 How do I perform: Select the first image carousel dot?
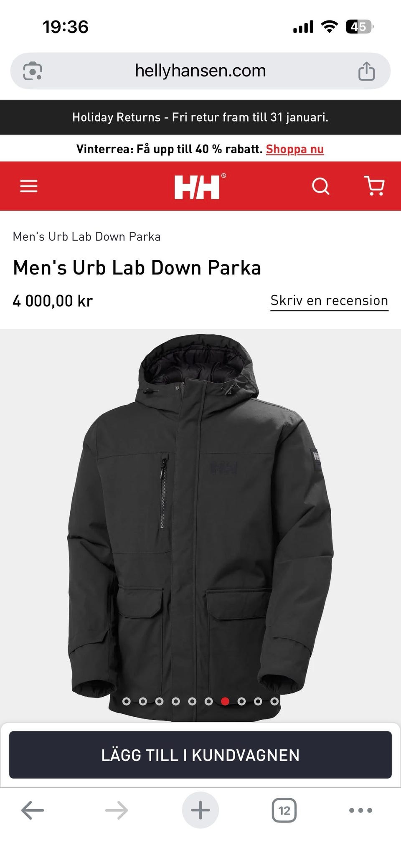(126, 701)
